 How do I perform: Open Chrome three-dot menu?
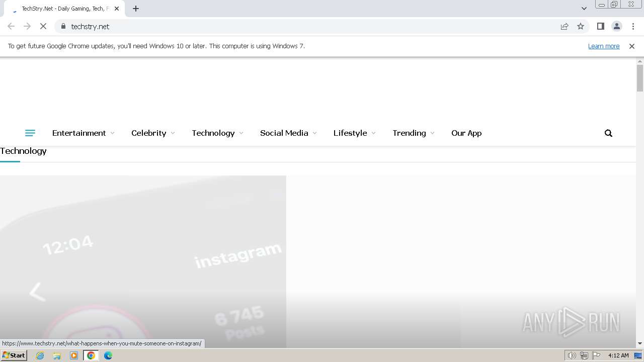click(x=633, y=26)
